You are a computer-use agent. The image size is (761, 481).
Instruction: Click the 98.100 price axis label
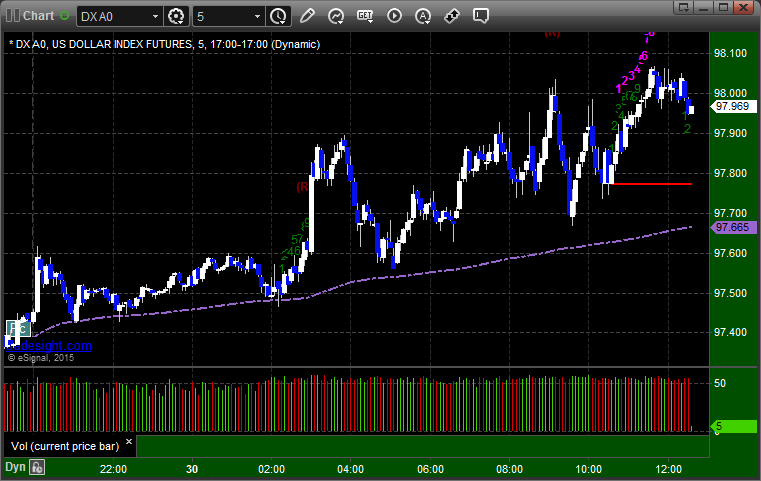click(730, 53)
